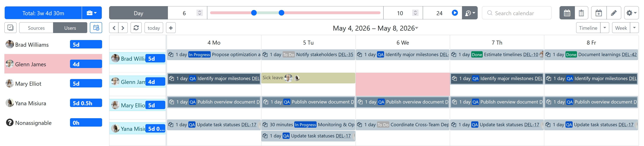
Task: Click the blue play button next to 24
Action: point(455,13)
